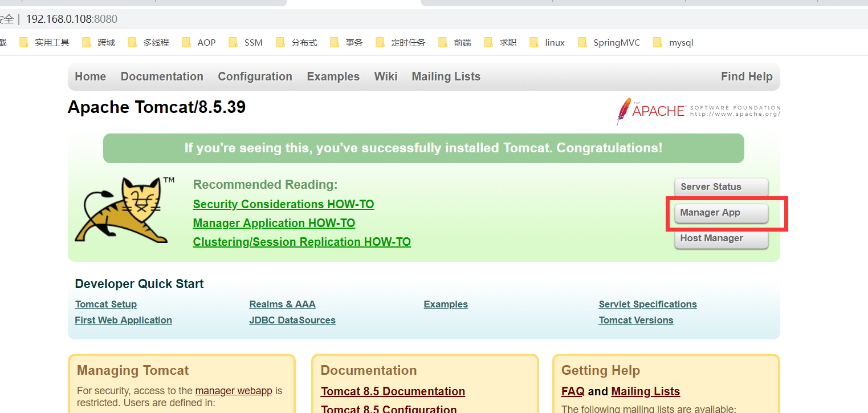
Task: Click the Managing Tomcat heading
Action: [x=133, y=370]
